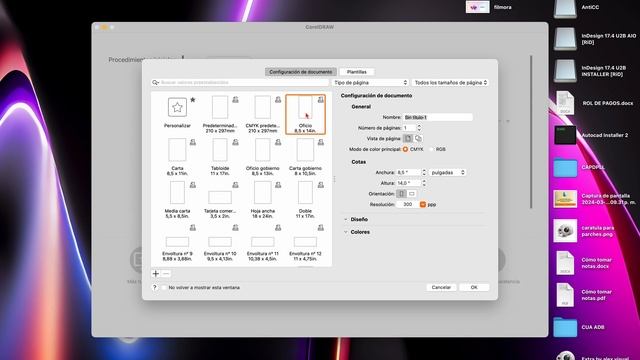Open the Autocad Installer 2 desktop icon
The height and width of the screenshot is (360, 640).
565,135
